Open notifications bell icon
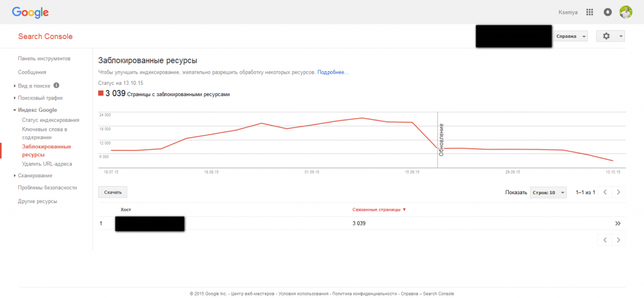 pyautogui.click(x=608, y=13)
